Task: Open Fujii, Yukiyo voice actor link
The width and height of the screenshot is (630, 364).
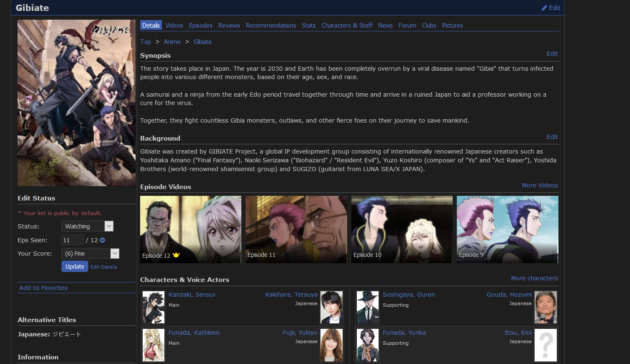Action: click(300, 333)
